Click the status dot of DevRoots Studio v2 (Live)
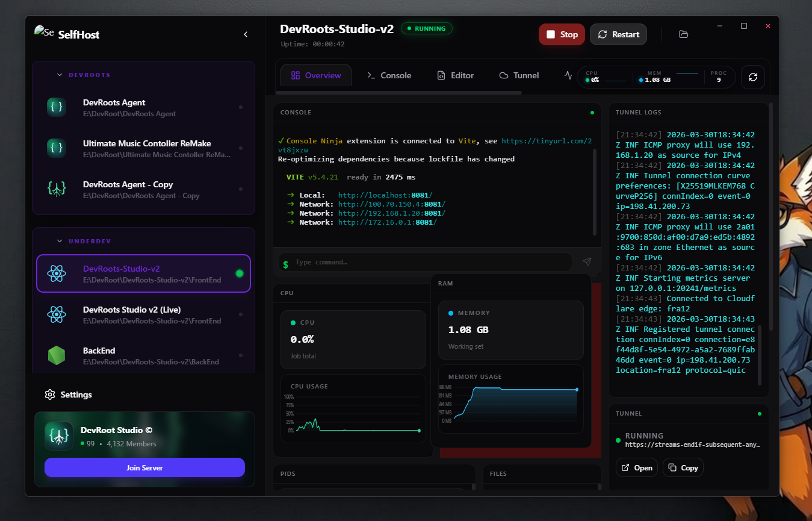Viewport: 812px width, 521px height. 241,314
